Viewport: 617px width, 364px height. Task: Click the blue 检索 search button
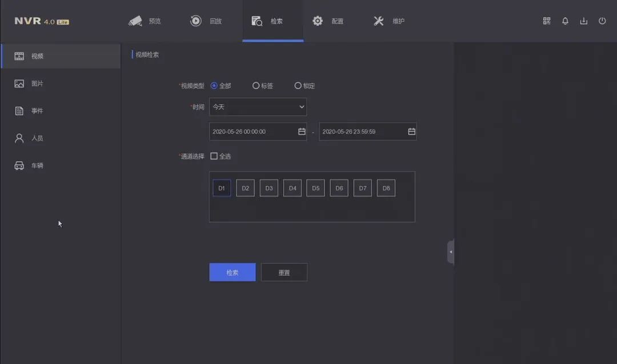tap(232, 273)
